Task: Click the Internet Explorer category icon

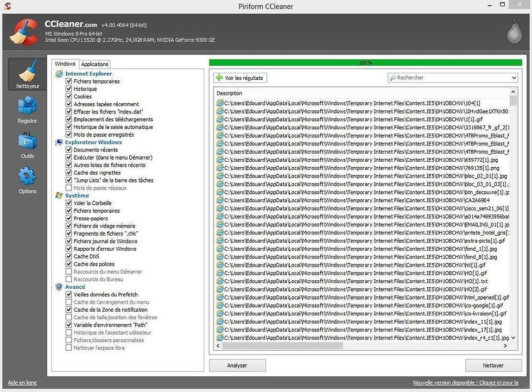Action: click(59, 74)
